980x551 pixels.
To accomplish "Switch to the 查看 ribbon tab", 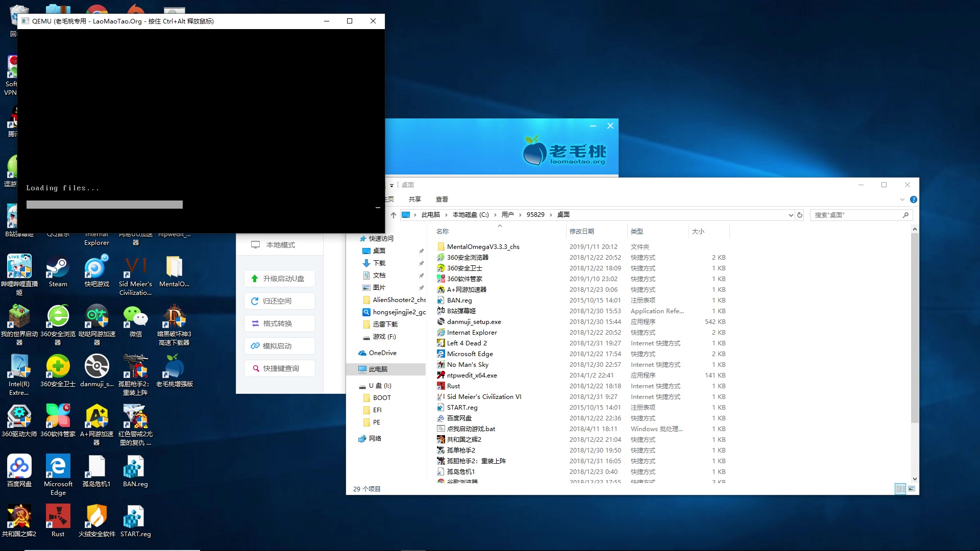I will click(x=442, y=199).
